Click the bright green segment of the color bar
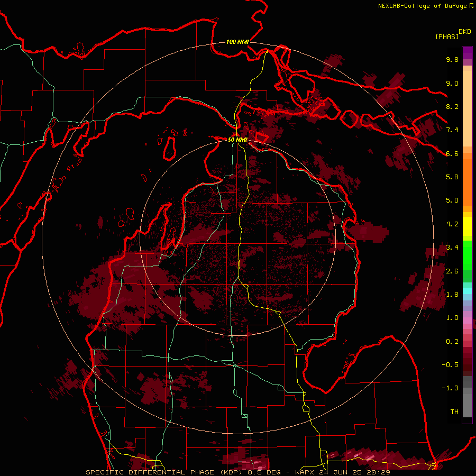Image resolution: width=476 pixels, height=476 pixels. (467, 255)
